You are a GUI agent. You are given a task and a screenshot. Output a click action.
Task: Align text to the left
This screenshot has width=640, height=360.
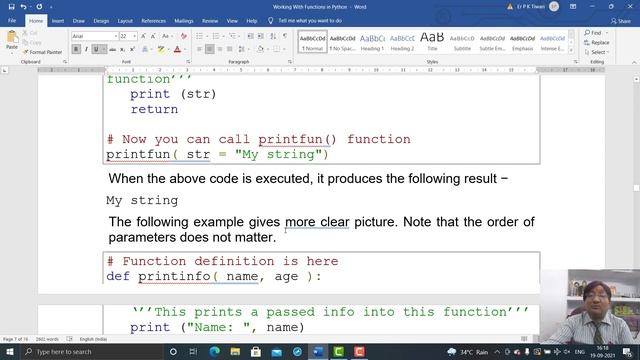click(x=200, y=49)
